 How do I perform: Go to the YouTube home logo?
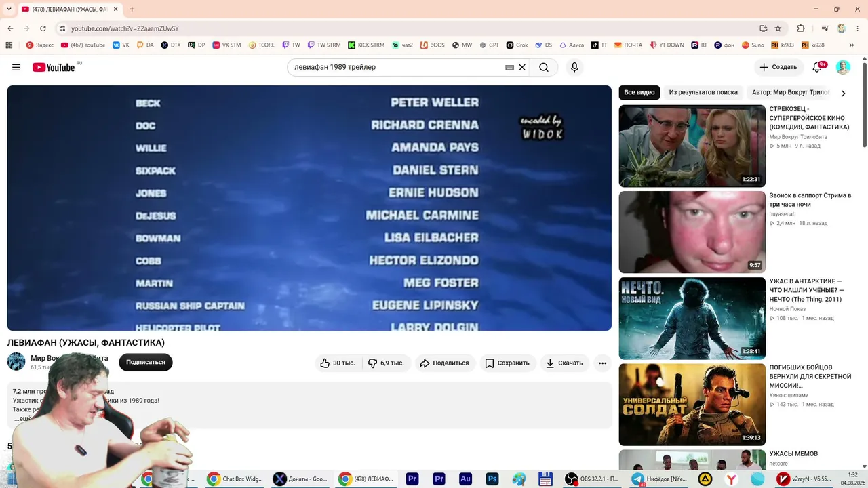[54, 67]
